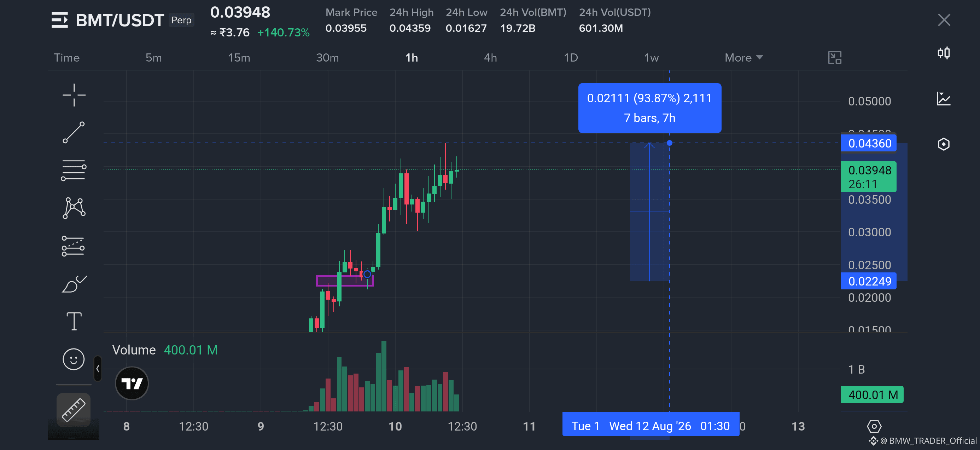
Task: Click the Mark Price 0.03955 value
Action: [346, 28]
